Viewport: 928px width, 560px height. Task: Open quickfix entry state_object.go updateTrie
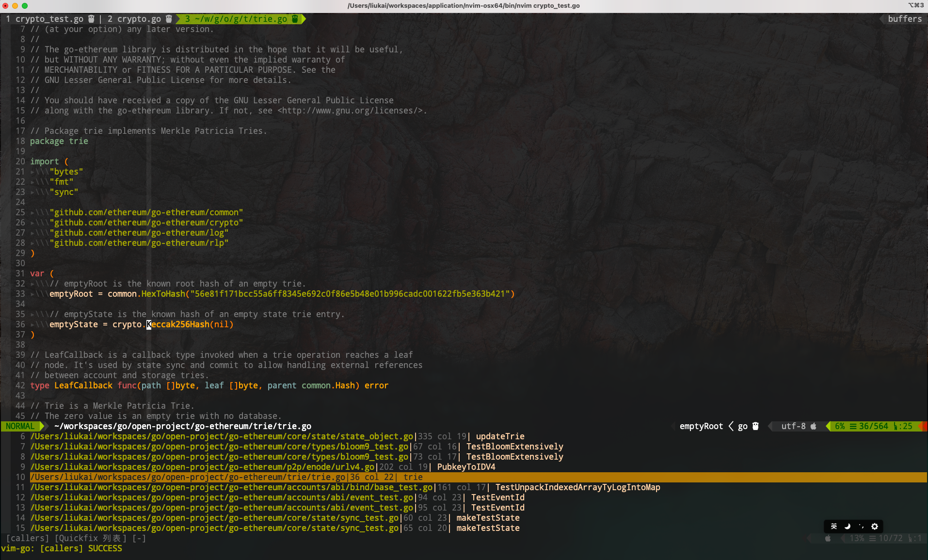pos(277,436)
